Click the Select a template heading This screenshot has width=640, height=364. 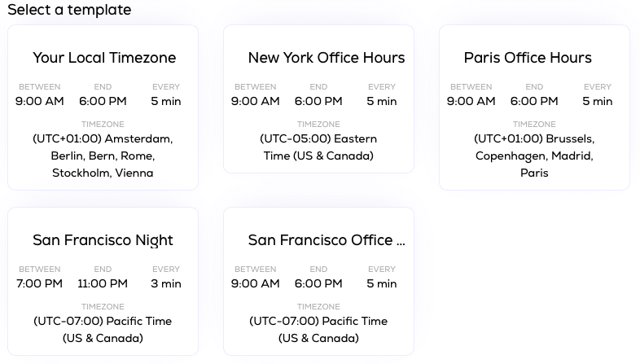pyautogui.click(x=69, y=10)
